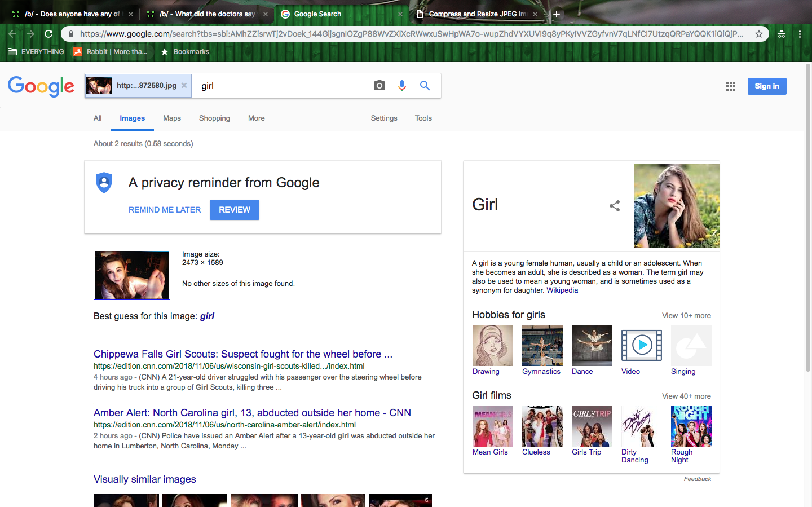This screenshot has width=812, height=507.
Task: Select the Maps search tab
Action: (172, 118)
